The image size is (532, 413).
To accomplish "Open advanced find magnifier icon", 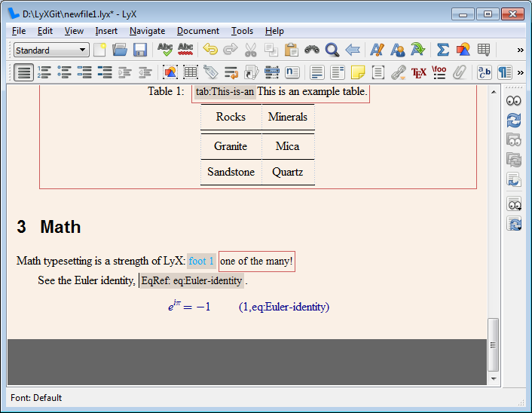I will pyautogui.click(x=332, y=50).
